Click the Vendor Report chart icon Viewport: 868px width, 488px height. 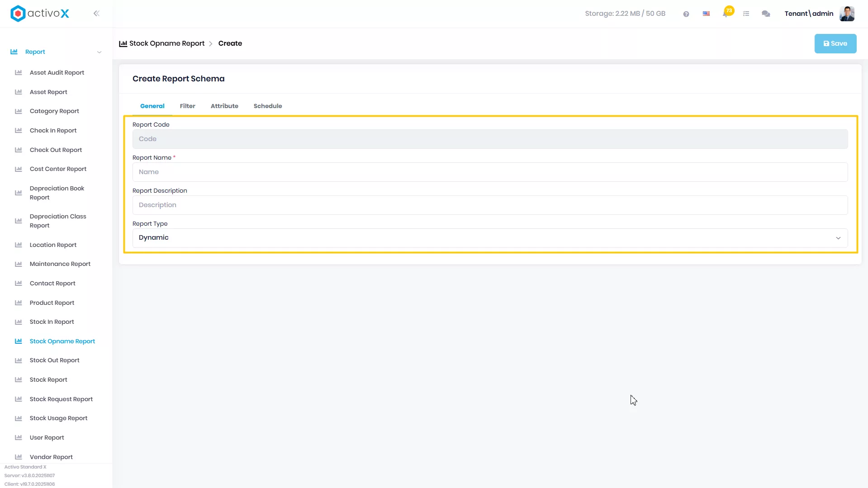(19, 457)
